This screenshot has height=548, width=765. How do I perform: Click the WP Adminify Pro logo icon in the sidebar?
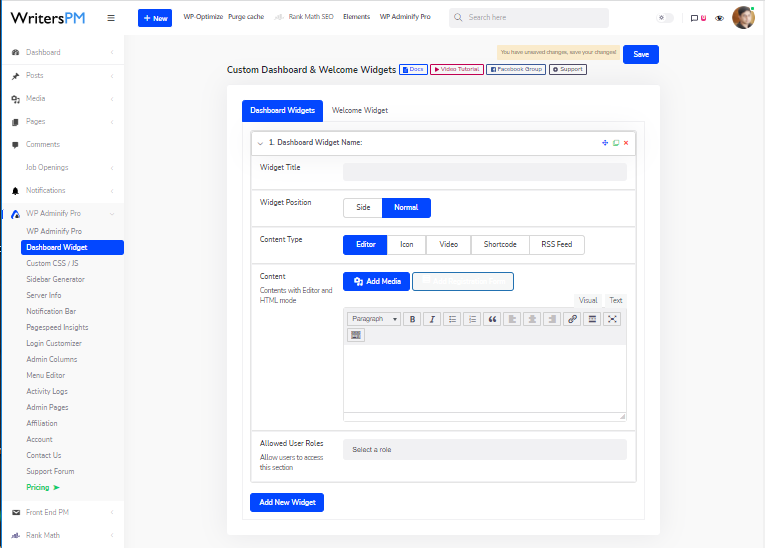point(16,214)
